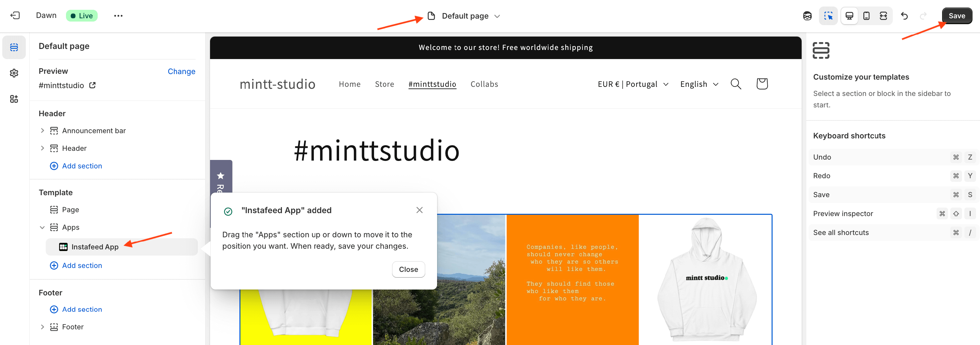Click Collabs in the store navigation
Viewport: 980px width, 345px height.
484,84
